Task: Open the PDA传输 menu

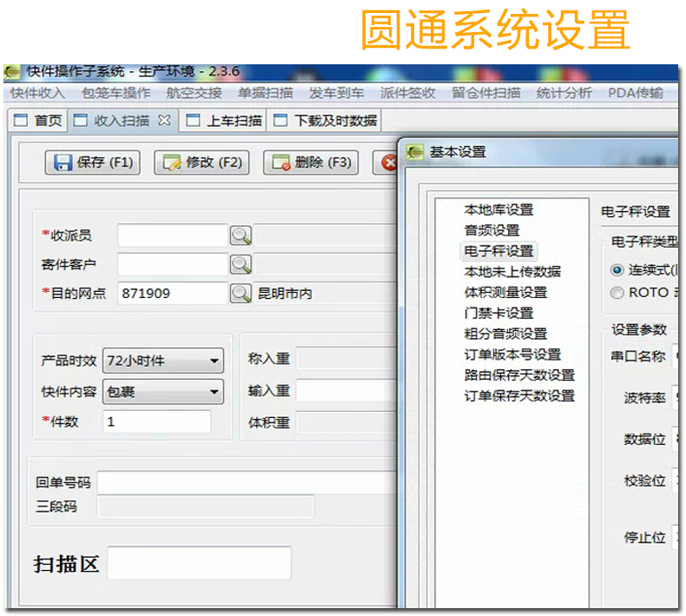Action: coord(636,93)
